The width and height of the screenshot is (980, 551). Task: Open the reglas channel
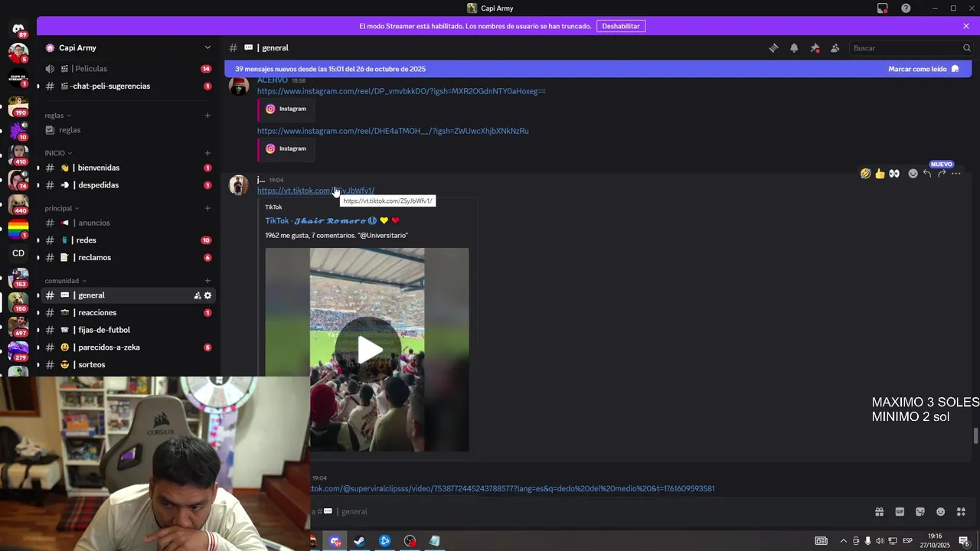[x=127, y=130]
